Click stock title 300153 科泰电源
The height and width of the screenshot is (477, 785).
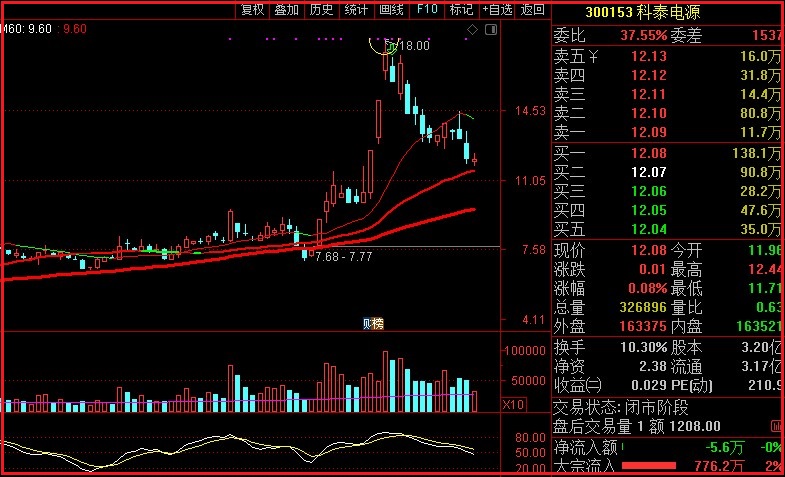pos(643,12)
